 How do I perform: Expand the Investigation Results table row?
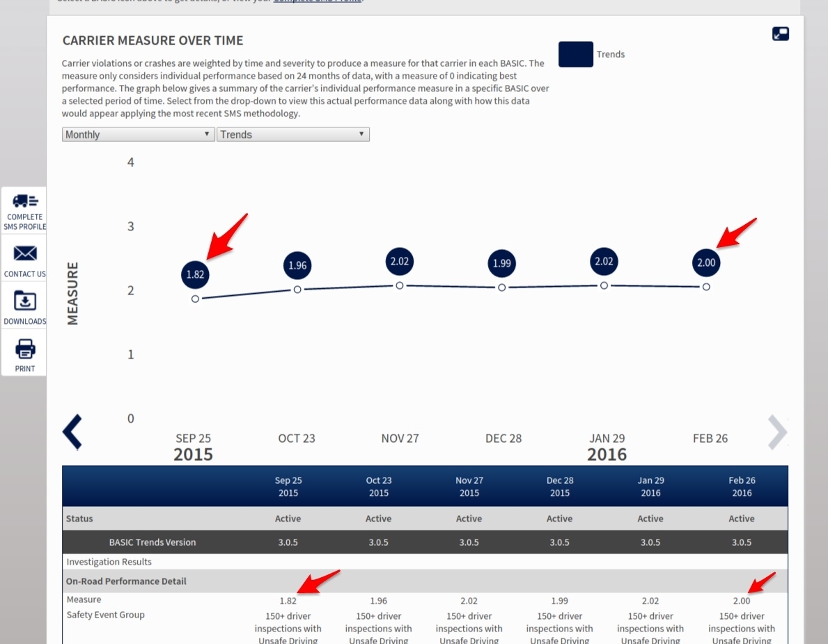[x=109, y=562]
